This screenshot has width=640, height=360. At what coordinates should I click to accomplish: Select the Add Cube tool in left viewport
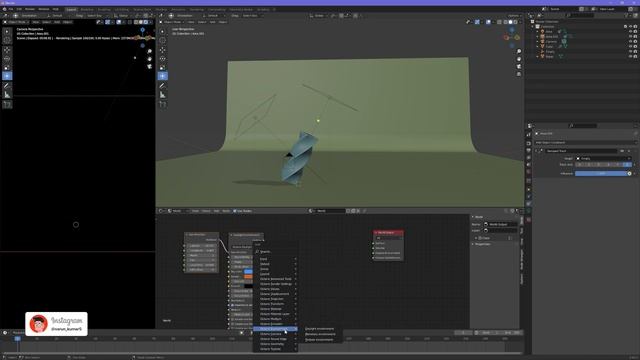click(x=7, y=105)
